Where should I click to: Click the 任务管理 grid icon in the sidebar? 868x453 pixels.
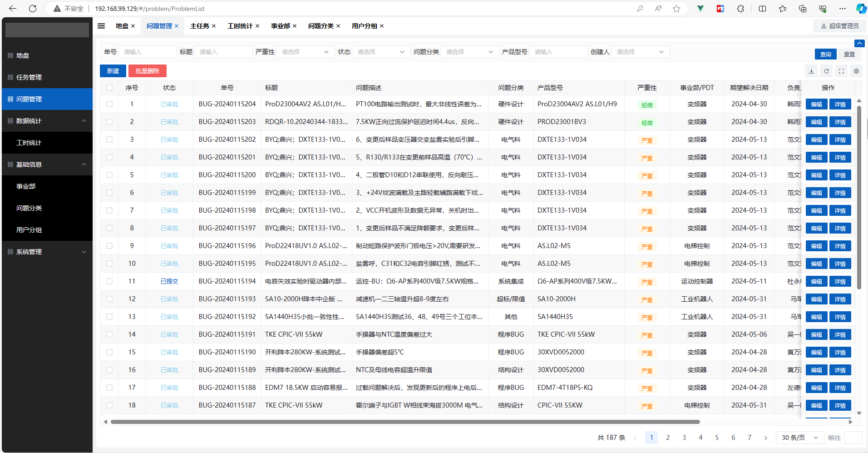tap(10, 77)
